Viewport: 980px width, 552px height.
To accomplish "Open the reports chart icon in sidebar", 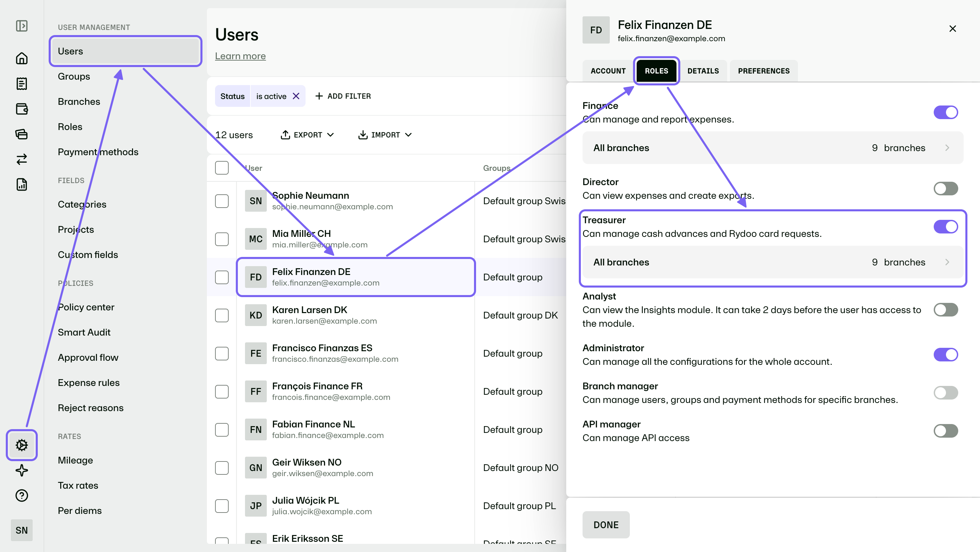I will point(22,184).
